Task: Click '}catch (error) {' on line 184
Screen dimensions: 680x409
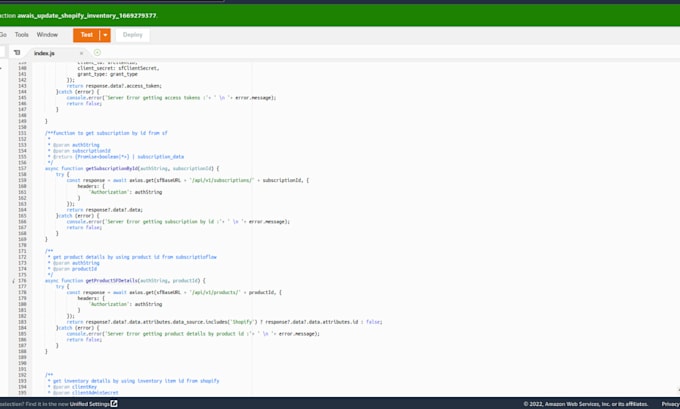Action: coord(78,328)
